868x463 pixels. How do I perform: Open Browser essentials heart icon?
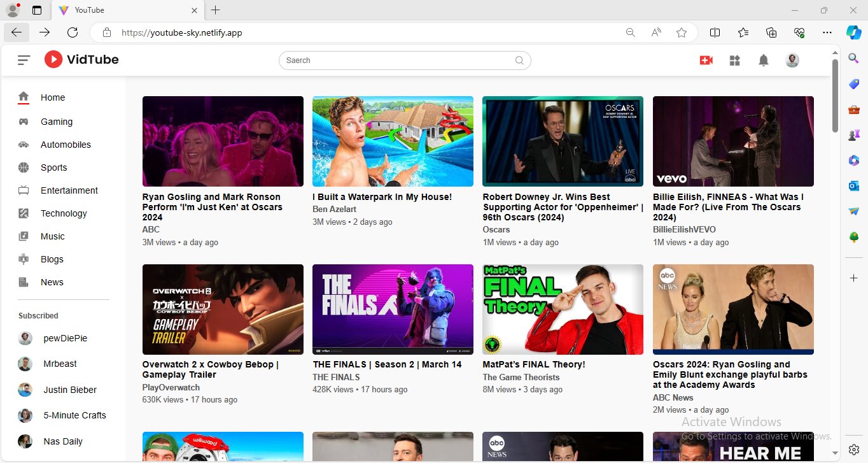[800, 32]
